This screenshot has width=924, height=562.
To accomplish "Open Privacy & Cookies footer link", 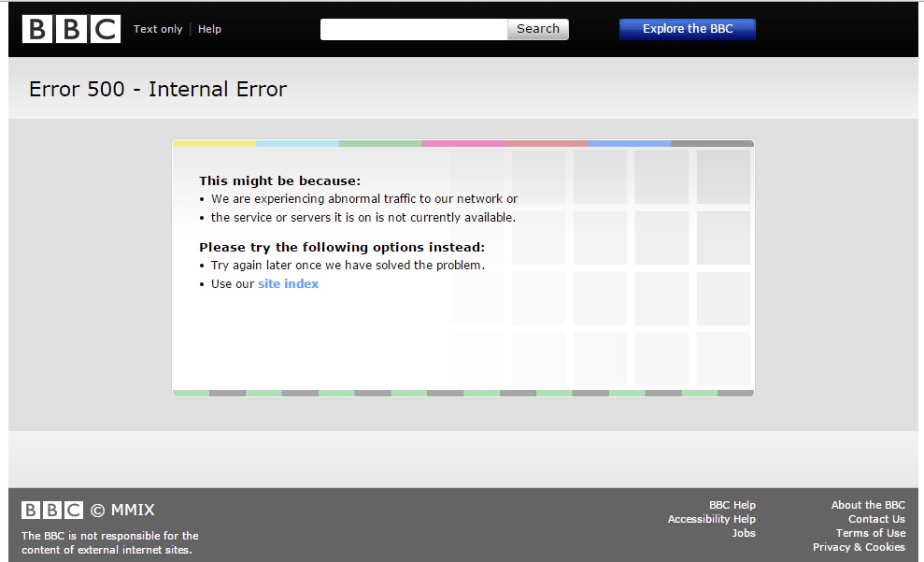I will pyautogui.click(x=859, y=547).
